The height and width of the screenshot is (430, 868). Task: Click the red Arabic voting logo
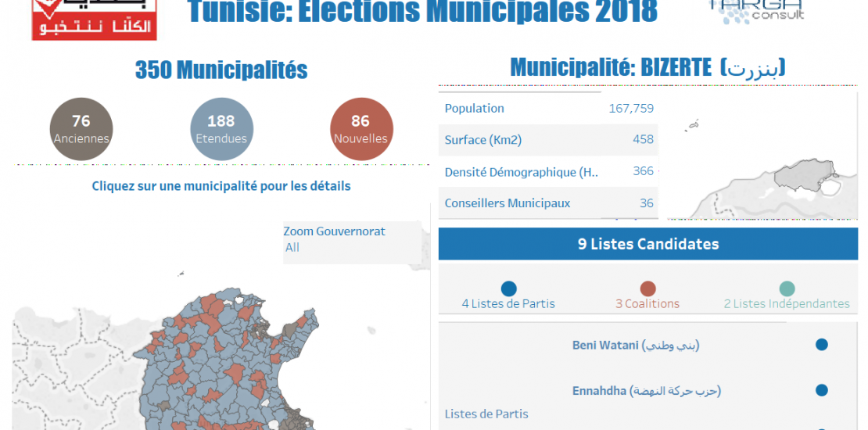tap(94, 20)
